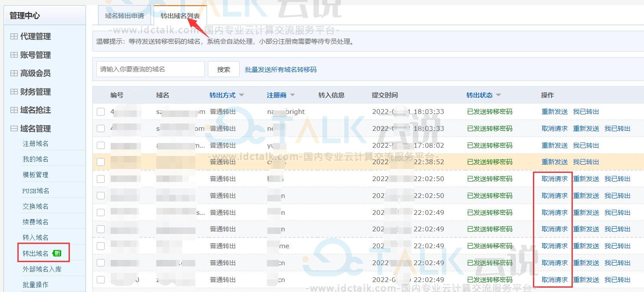
Task: Click 我已转出 in the me registrar row
Action: [x=617, y=246]
